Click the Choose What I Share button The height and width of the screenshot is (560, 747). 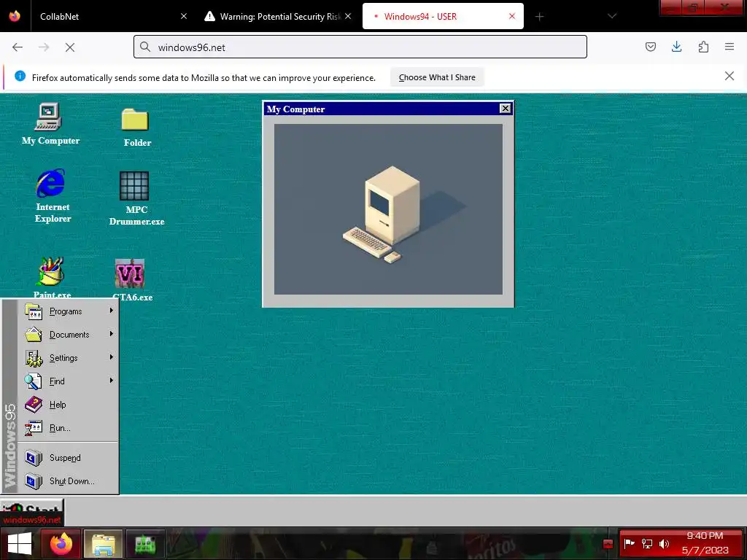(x=437, y=77)
